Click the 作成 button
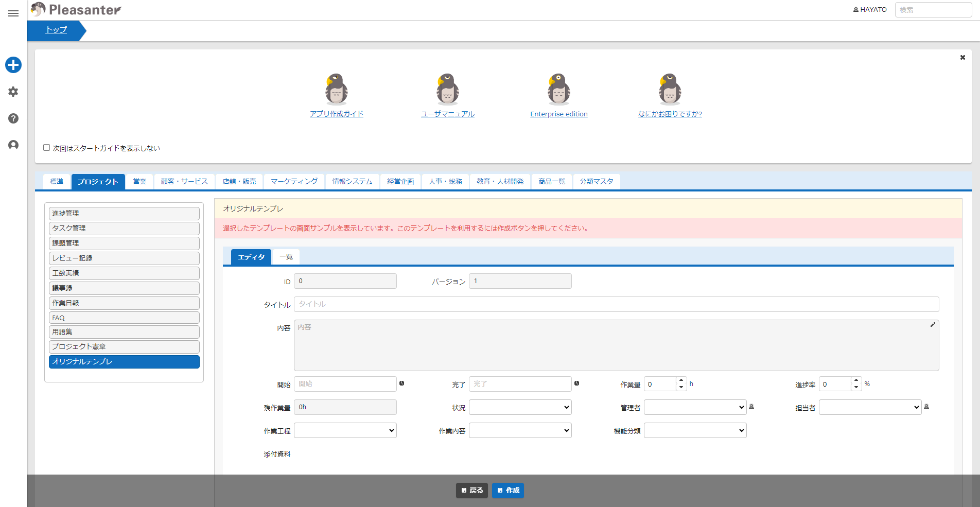This screenshot has height=507, width=980. (x=508, y=491)
